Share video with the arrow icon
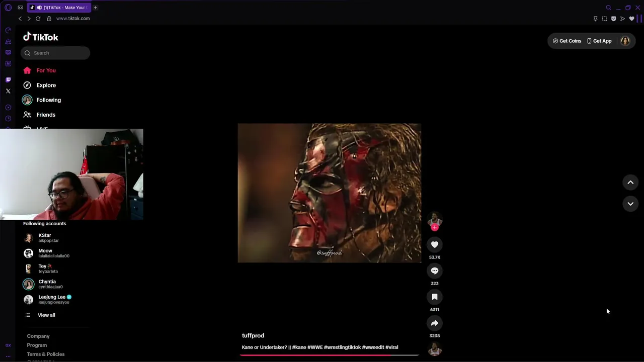 pyautogui.click(x=435, y=323)
